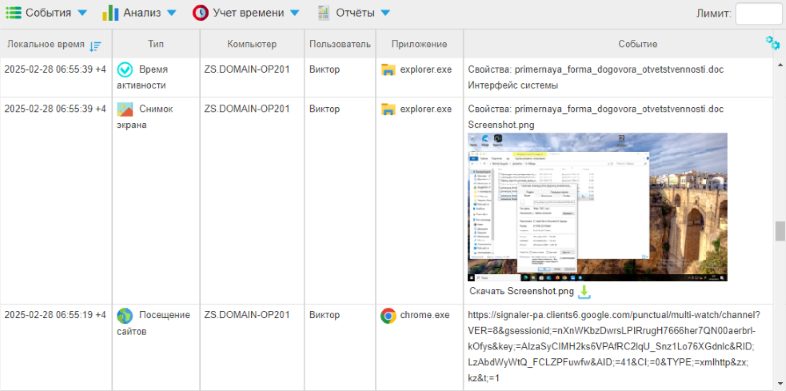The width and height of the screenshot is (786, 391).
Task: Click the Скачать Screenshot.png link
Action: pyautogui.click(x=521, y=291)
